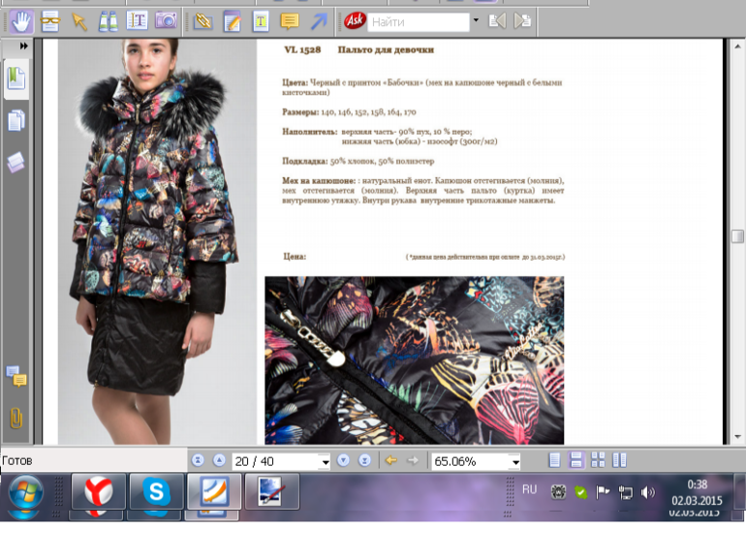Click inside the Ask search field

point(419,20)
